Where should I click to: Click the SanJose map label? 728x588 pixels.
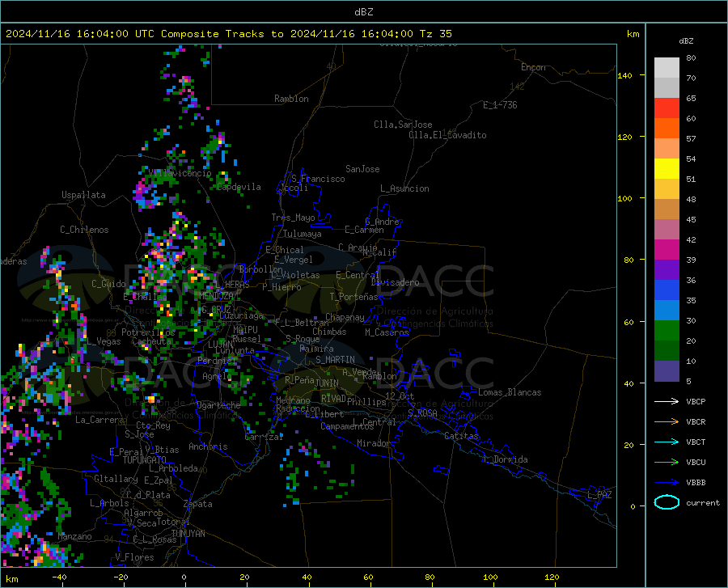[x=362, y=169]
